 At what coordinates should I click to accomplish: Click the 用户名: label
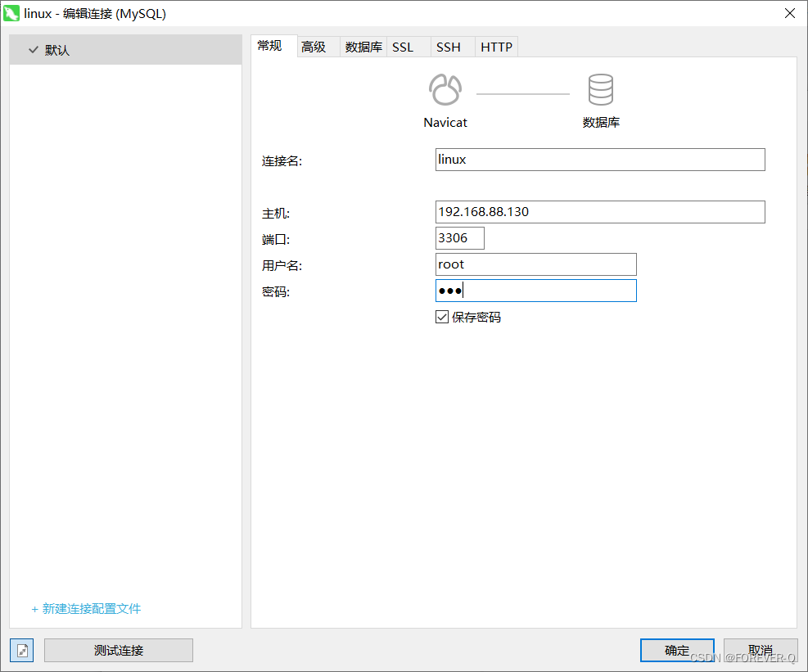coord(282,266)
